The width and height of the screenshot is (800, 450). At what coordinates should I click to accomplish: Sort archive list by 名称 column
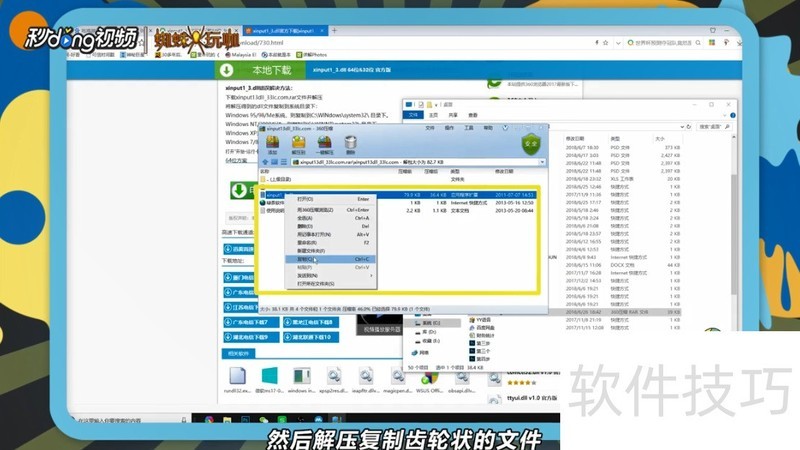(265, 171)
